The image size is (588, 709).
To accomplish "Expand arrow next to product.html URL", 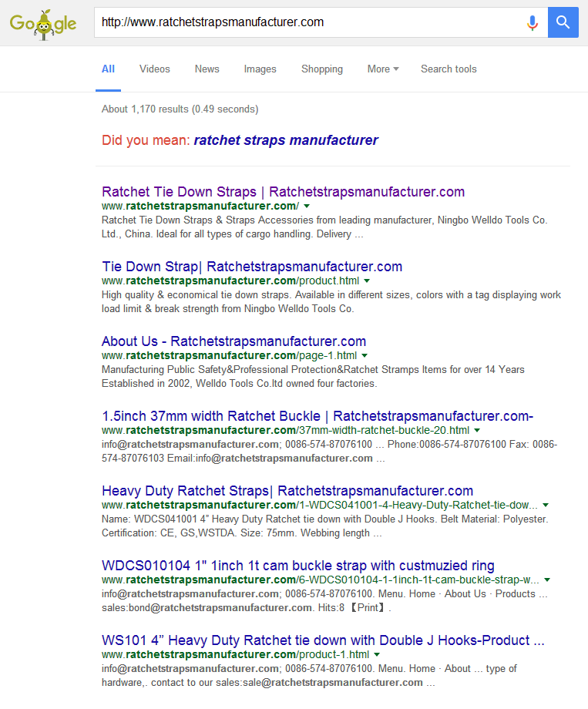I will [367, 281].
